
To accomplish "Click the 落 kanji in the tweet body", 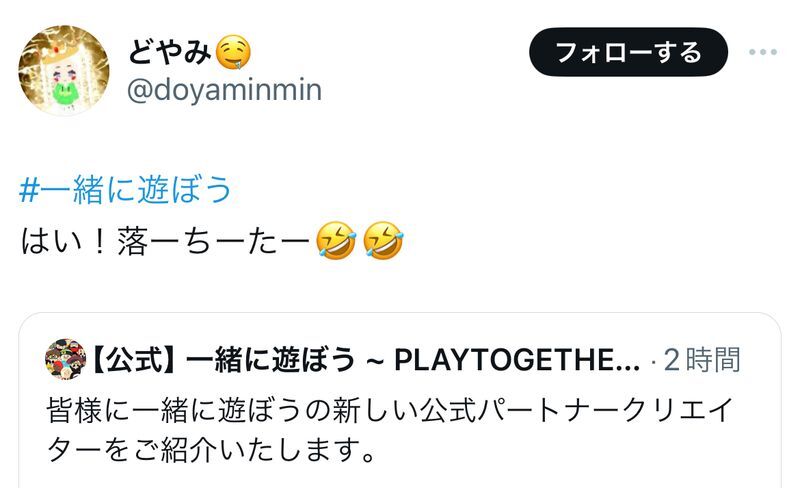I will (x=133, y=241).
